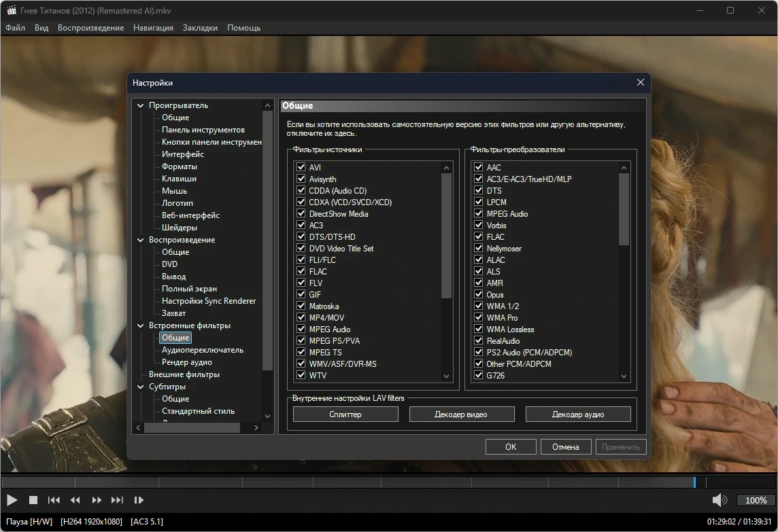Skip to next file icon
Image resolution: width=778 pixels, height=532 pixels.
(x=117, y=500)
